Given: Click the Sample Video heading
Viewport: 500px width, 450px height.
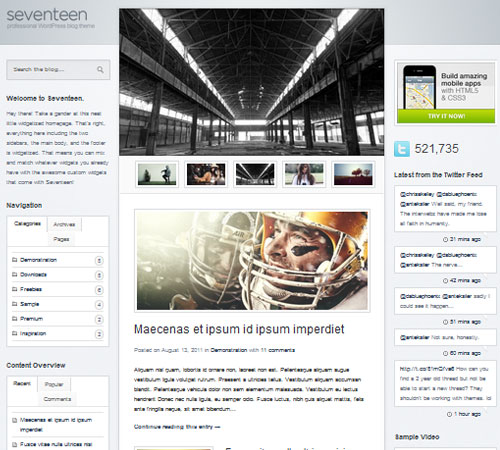Looking at the screenshot, I should [x=417, y=437].
